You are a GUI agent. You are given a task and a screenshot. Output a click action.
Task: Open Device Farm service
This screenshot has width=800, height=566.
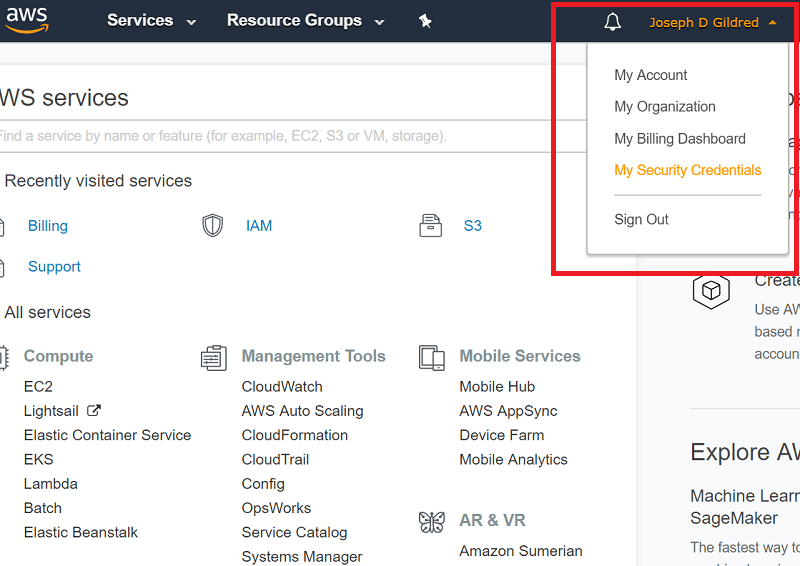click(502, 435)
